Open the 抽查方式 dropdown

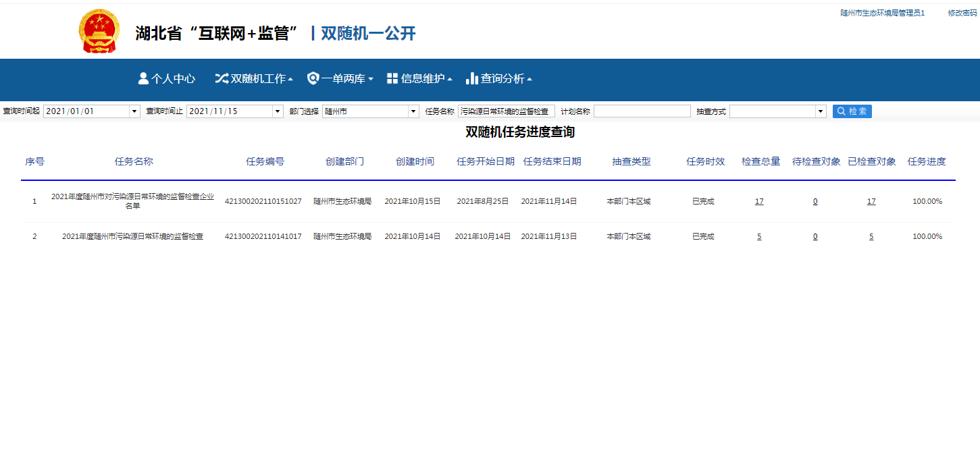(x=821, y=111)
